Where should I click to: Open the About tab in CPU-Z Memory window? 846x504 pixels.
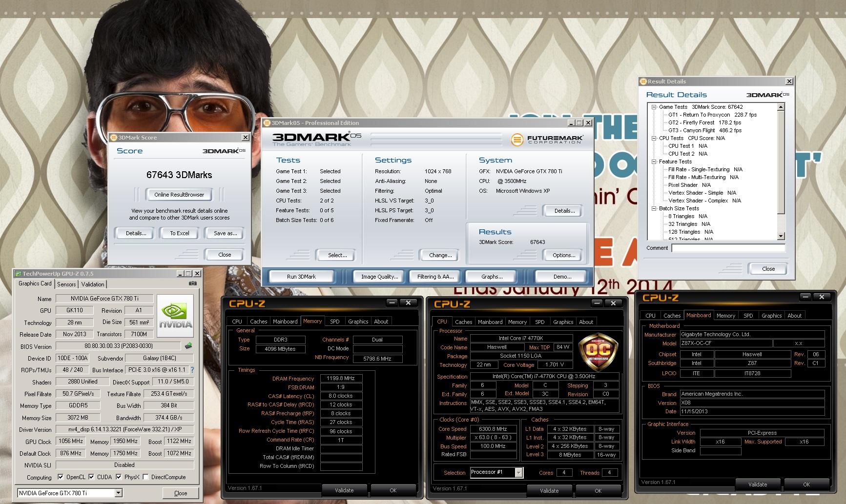pyautogui.click(x=381, y=322)
